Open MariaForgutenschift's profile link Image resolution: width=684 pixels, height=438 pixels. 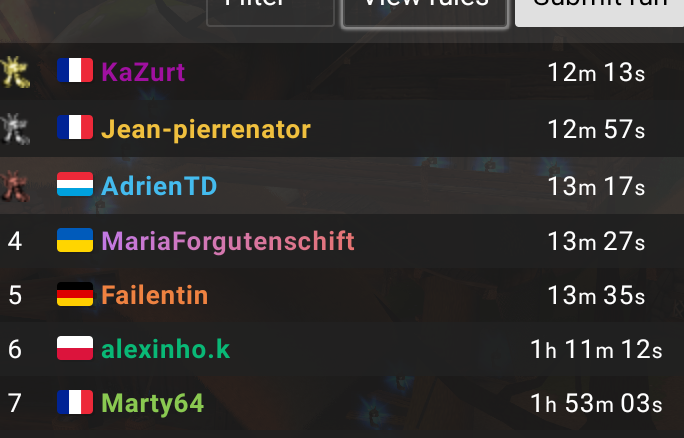(228, 241)
